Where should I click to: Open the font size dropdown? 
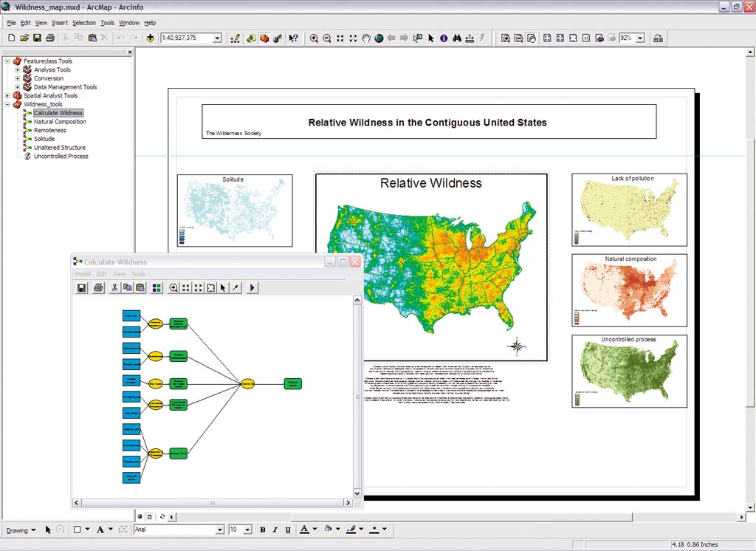tap(248, 530)
